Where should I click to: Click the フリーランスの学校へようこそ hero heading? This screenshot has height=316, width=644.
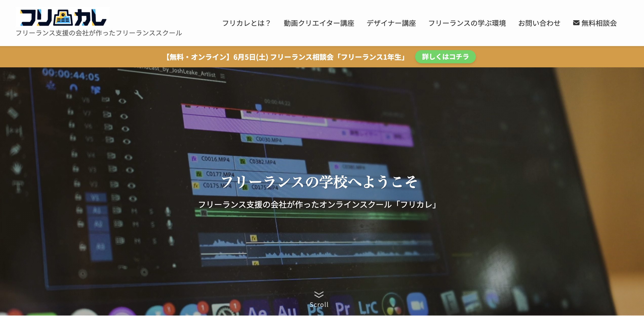319,182
